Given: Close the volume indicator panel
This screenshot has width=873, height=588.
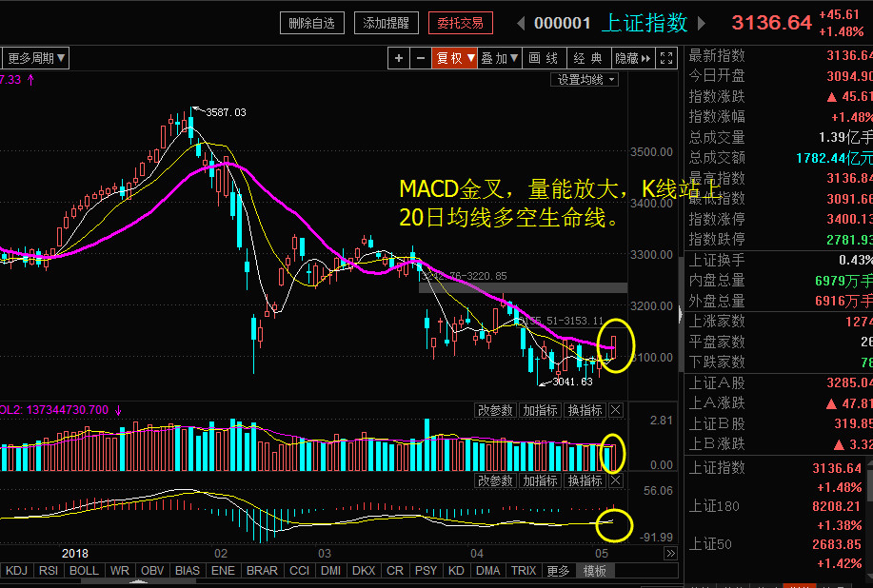Looking at the screenshot, I should click(616, 410).
